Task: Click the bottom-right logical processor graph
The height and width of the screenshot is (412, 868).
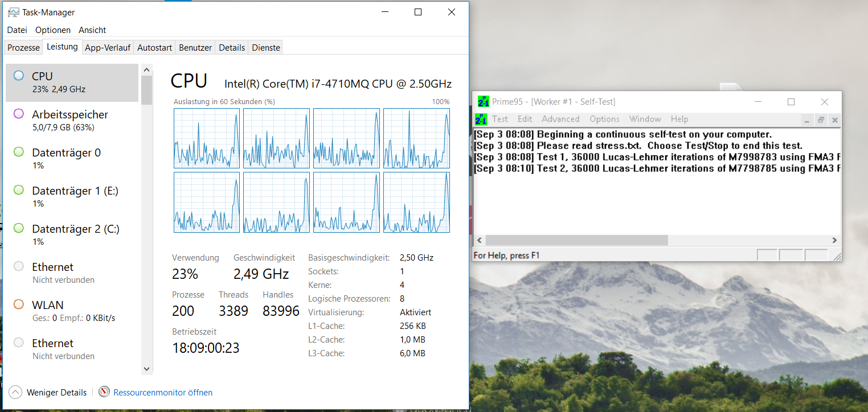Action: [416, 202]
